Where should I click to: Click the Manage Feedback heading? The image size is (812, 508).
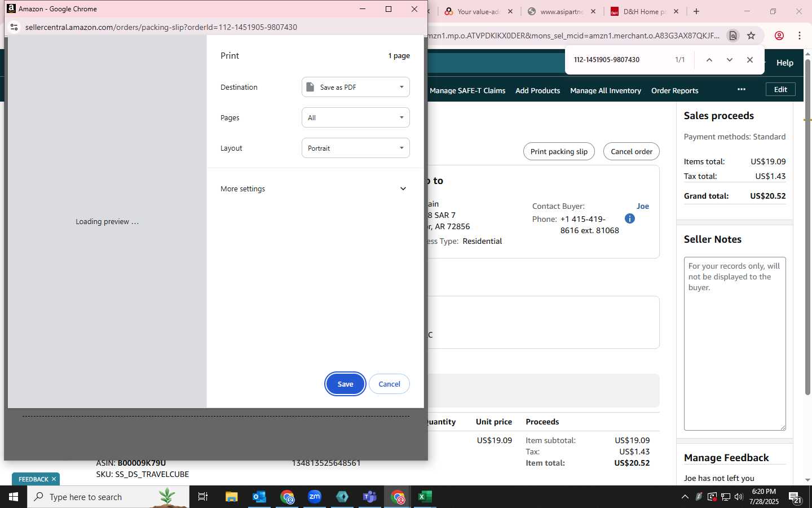coord(726,458)
